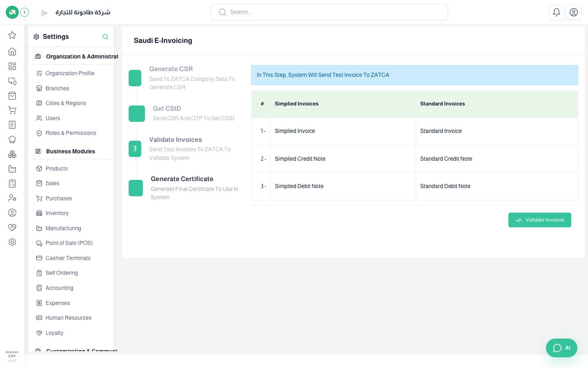
Task: Open the dashboard grid icon in left rail
Action: [12, 66]
